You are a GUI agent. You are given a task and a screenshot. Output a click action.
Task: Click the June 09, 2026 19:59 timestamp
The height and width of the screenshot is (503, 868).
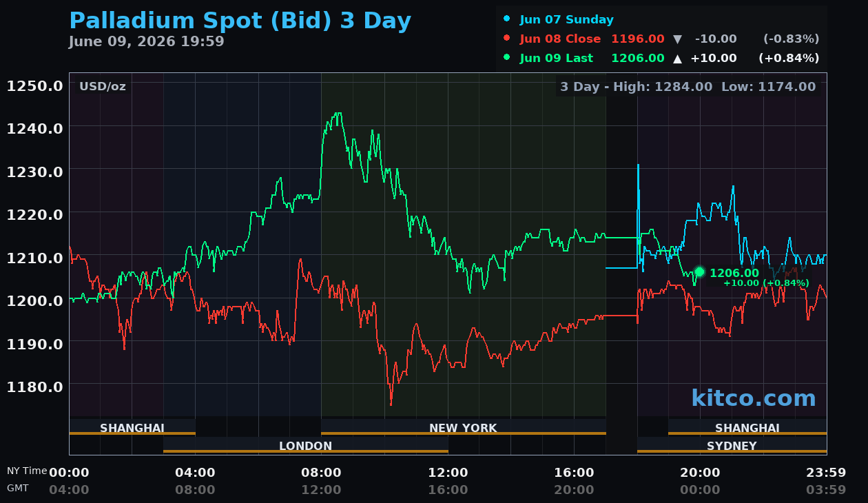146,41
